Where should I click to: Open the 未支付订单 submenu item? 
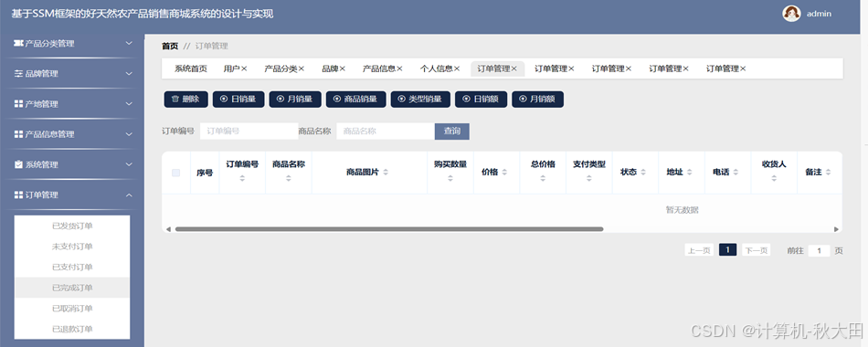(x=72, y=247)
